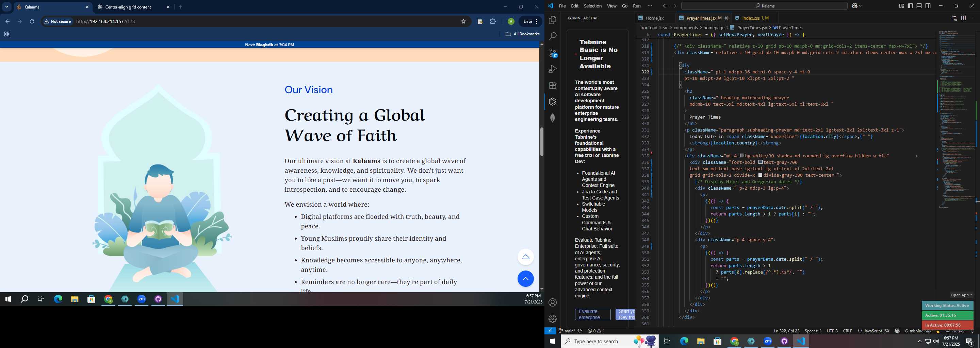
Task: Open the Accounts icon in activity bar
Action: pyautogui.click(x=553, y=302)
